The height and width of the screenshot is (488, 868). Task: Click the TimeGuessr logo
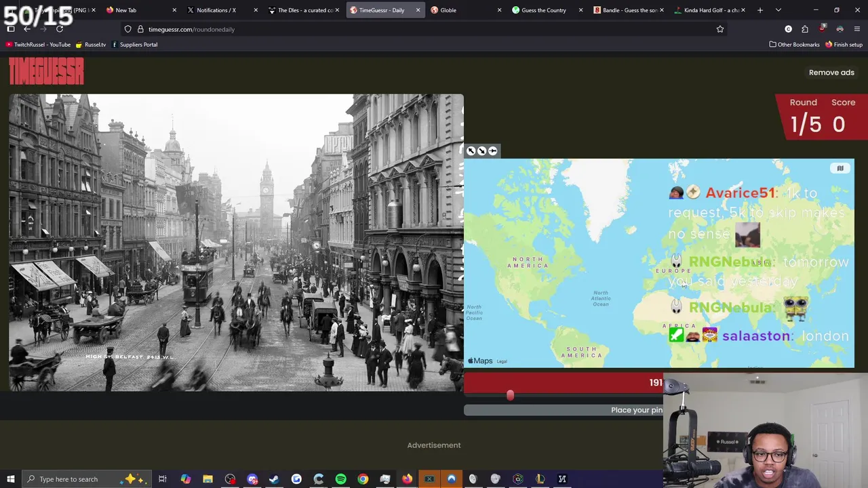(x=46, y=71)
